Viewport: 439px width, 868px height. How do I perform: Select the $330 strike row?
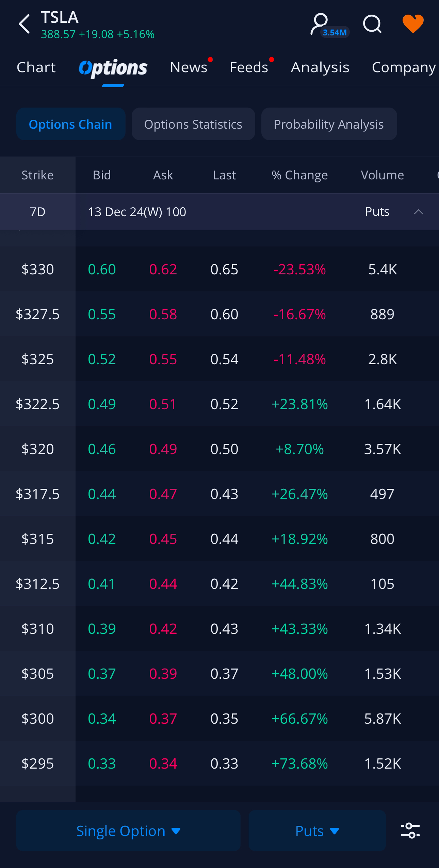37,269
